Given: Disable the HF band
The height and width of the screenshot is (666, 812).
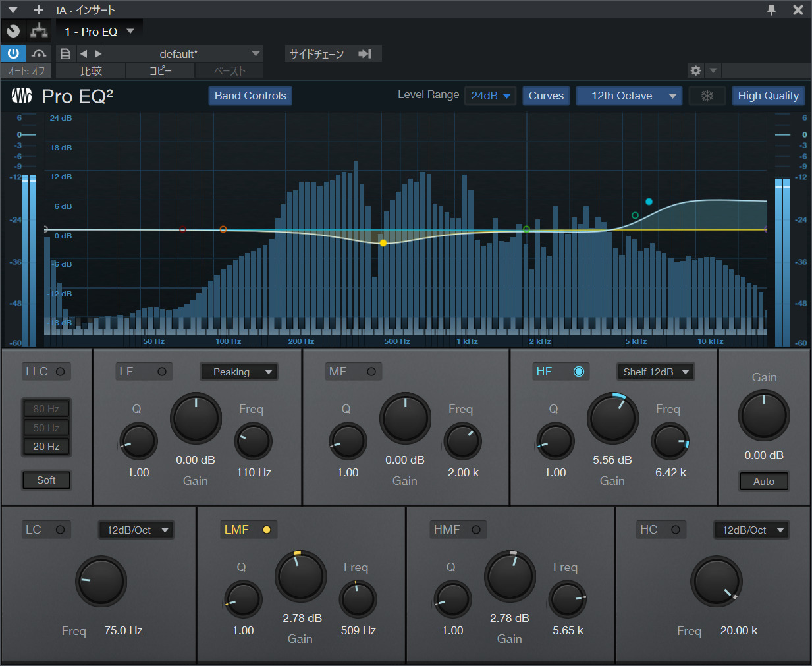Looking at the screenshot, I should 579,372.
